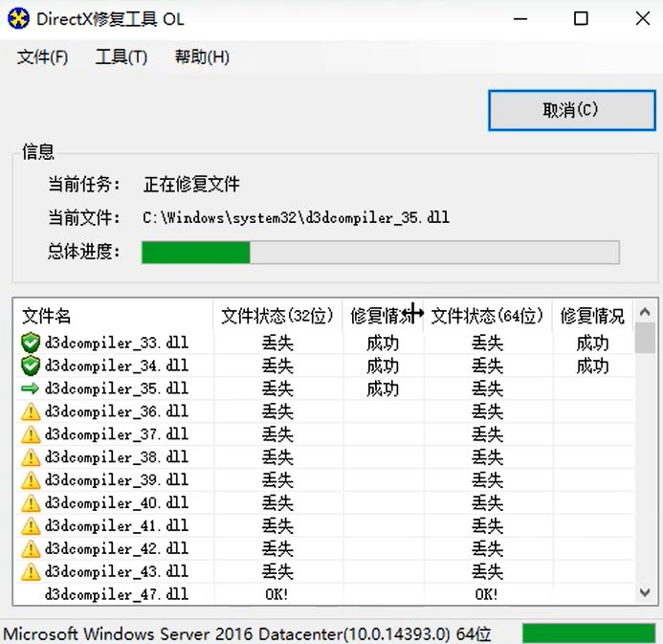The width and height of the screenshot is (663, 644).
Task: Select row d3dcompiler_40.dll file name
Action: tap(117, 502)
